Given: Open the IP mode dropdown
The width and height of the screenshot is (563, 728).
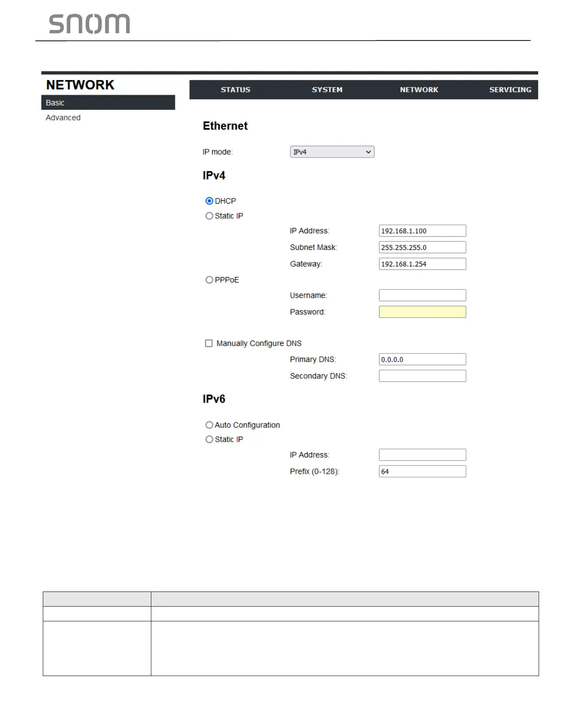Looking at the screenshot, I should point(332,152).
